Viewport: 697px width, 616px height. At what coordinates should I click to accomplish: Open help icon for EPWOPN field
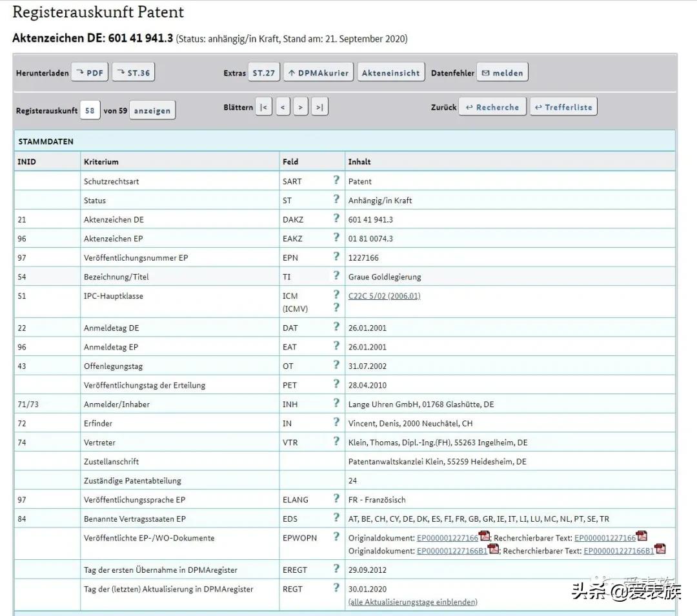coord(336,537)
